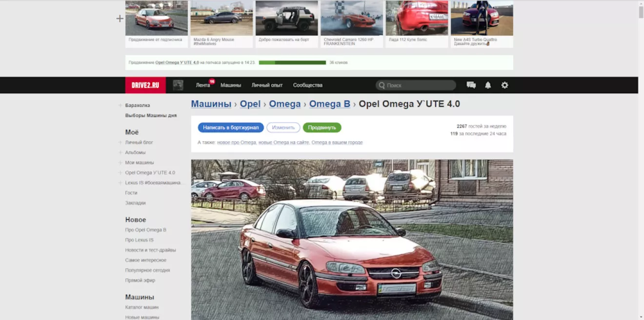
Task: Open Новости и тест-драйвы link
Action: coord(150,250)
